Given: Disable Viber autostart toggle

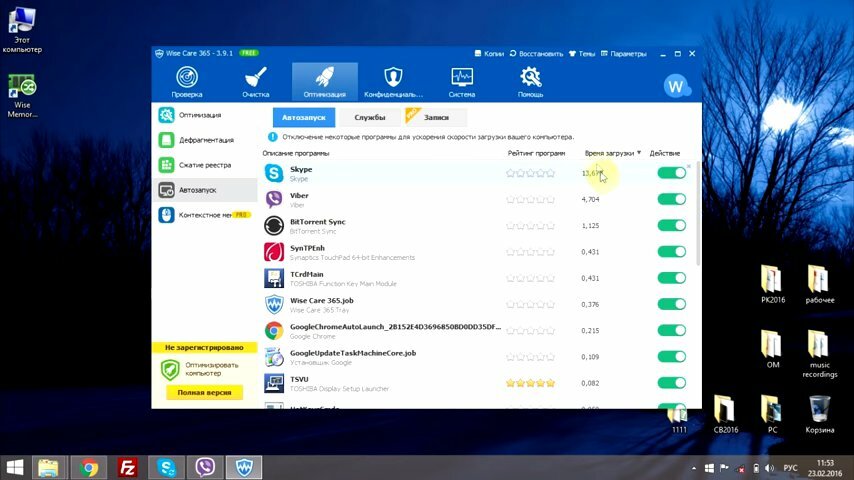Looking at the screenshot, I should coord(672,199).
